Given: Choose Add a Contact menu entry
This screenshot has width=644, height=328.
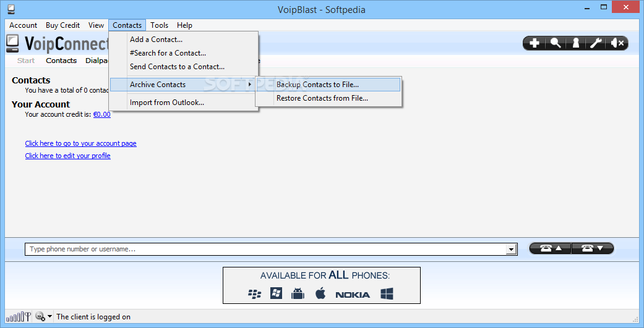Looking at the screenshot, I should [184, 40].
